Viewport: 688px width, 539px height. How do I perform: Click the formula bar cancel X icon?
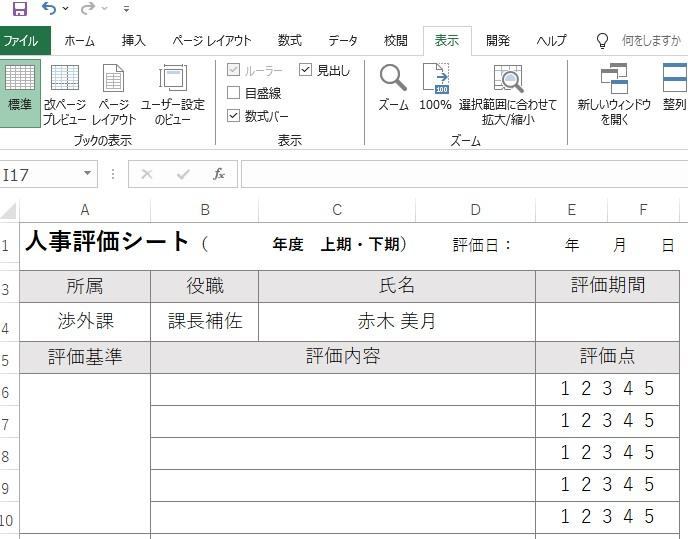point(147,174)
